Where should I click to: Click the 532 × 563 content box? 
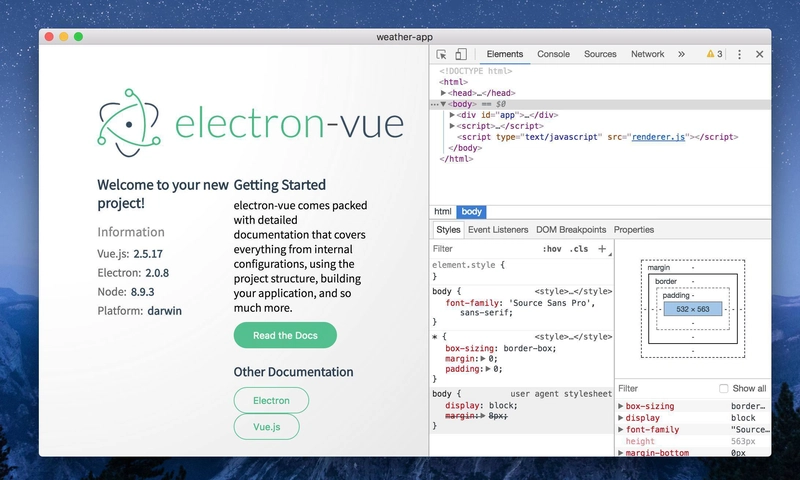pos(693,309)
